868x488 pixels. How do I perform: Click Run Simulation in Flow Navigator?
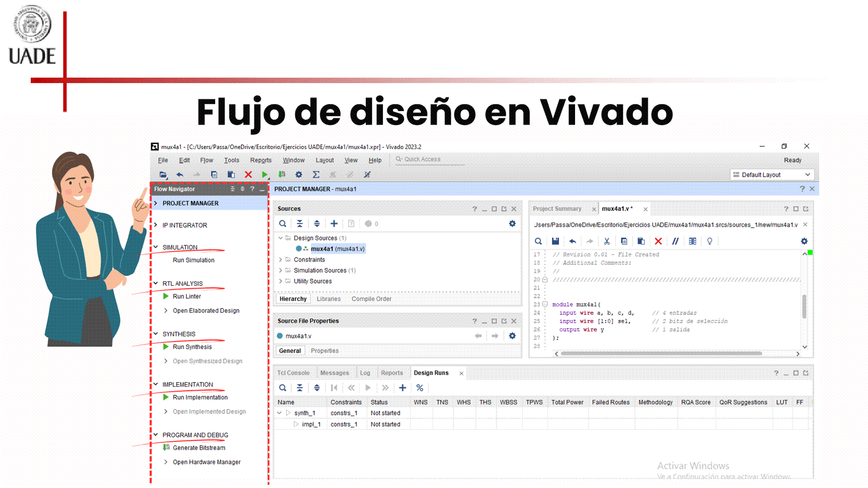[193, 260]
